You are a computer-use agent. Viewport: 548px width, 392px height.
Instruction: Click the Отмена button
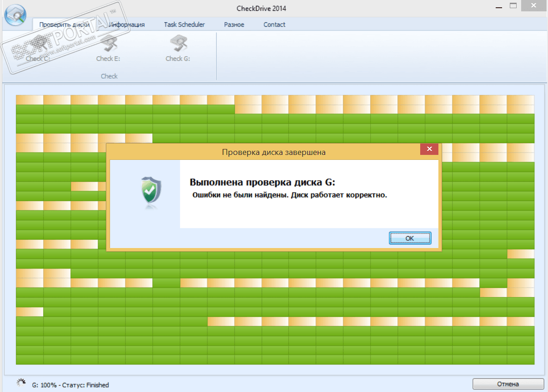point(508,384)
